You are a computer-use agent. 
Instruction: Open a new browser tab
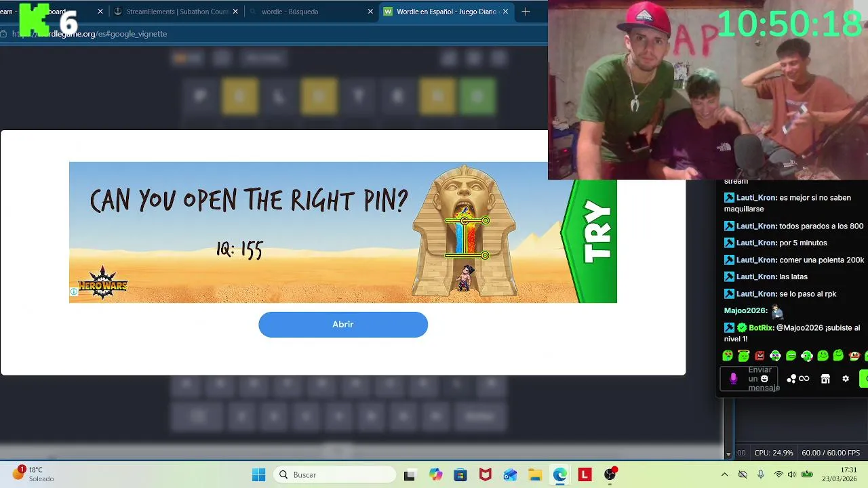coord(526,12)
